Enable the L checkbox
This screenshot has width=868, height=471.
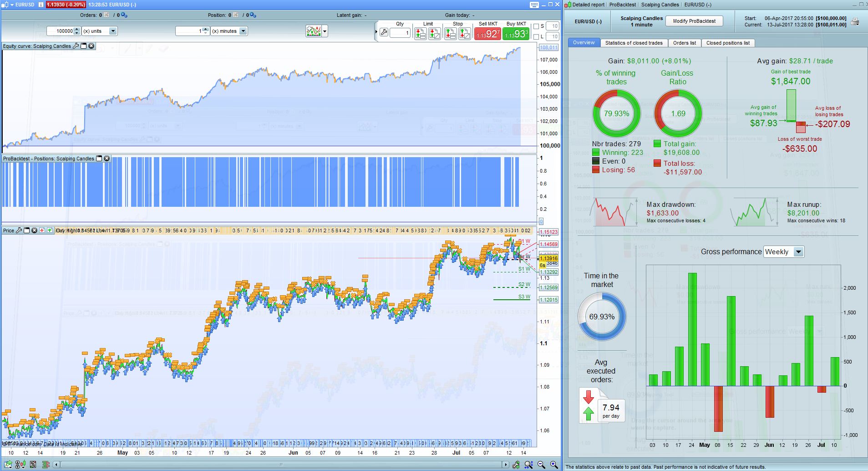click(536, 36)
